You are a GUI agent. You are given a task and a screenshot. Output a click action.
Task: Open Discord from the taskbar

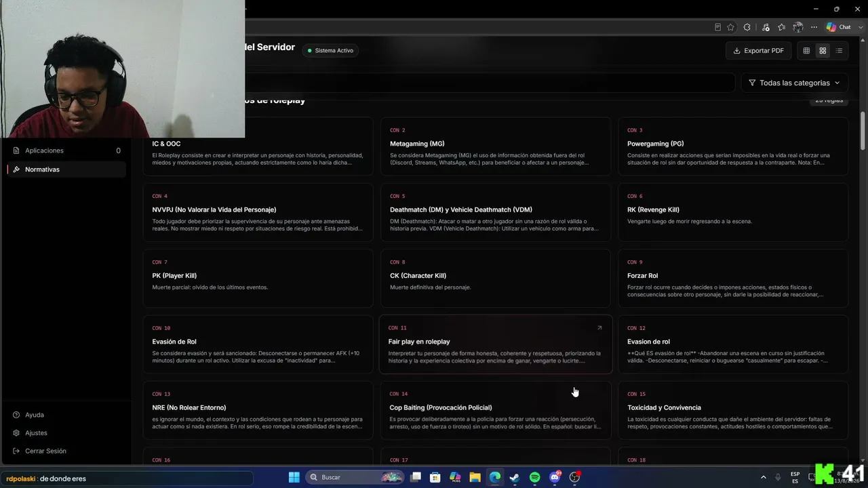(555, 477)
